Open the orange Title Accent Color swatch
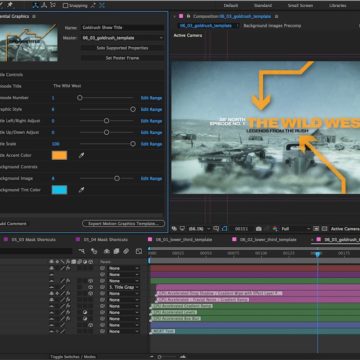This screenshot has height=360, width=360. point(59,155)
